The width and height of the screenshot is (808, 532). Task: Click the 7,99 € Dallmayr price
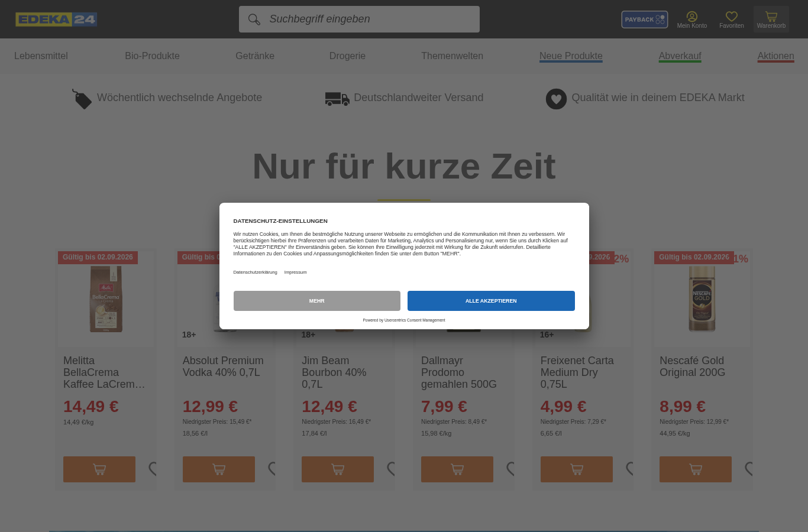(x=444, y=407)
